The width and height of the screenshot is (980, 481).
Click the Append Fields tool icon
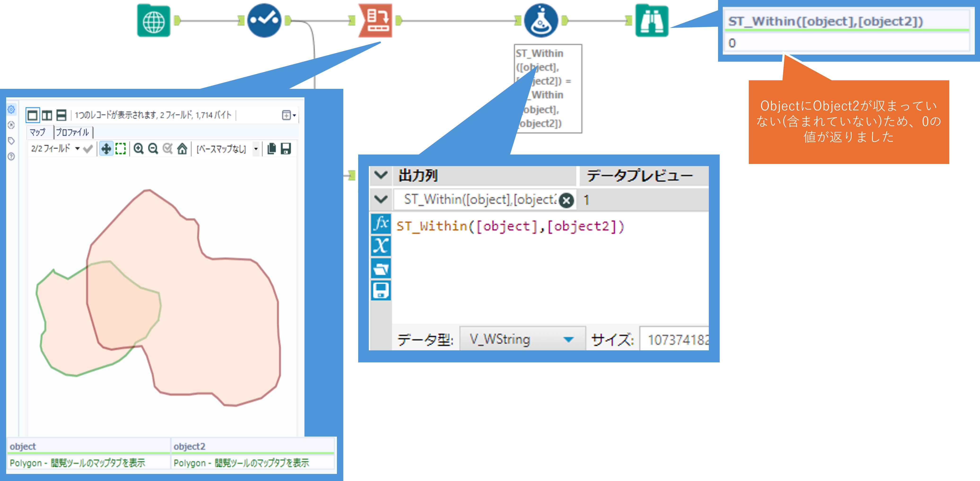tap(375, 21)
